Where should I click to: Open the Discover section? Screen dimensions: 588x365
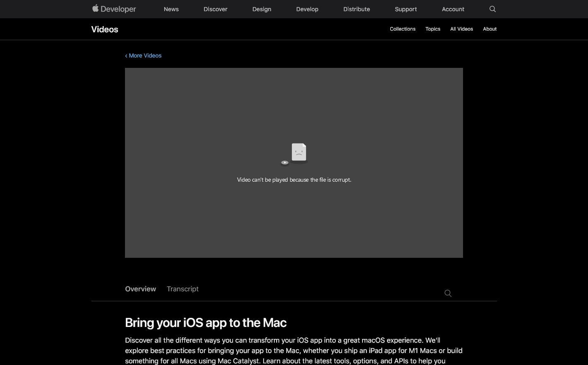click(x=215, y=9)
